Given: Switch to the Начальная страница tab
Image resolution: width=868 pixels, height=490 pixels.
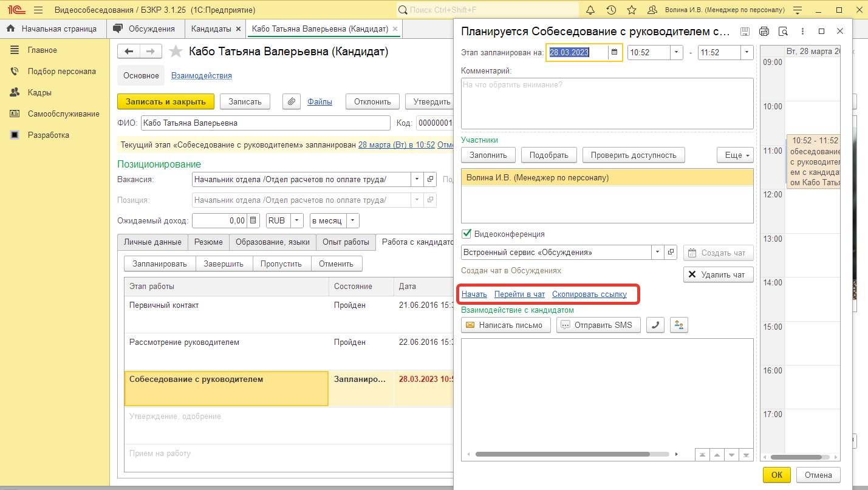Looking at the screenshot, I should 52,29.
